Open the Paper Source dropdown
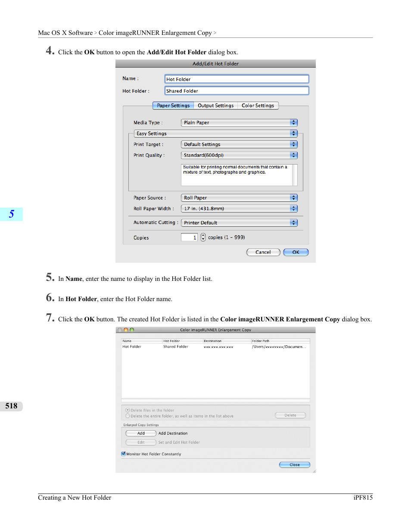Viewport: 411px width, 532px height. 239,198
